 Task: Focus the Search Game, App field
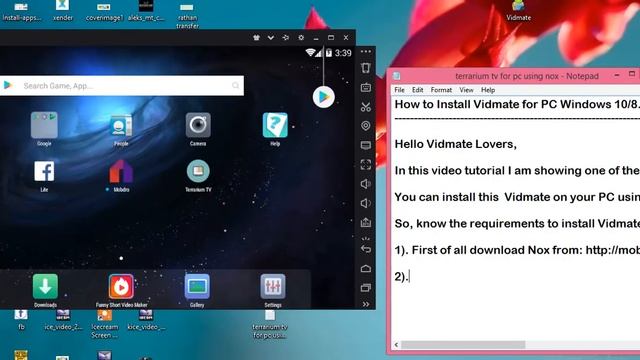[122, 86]
